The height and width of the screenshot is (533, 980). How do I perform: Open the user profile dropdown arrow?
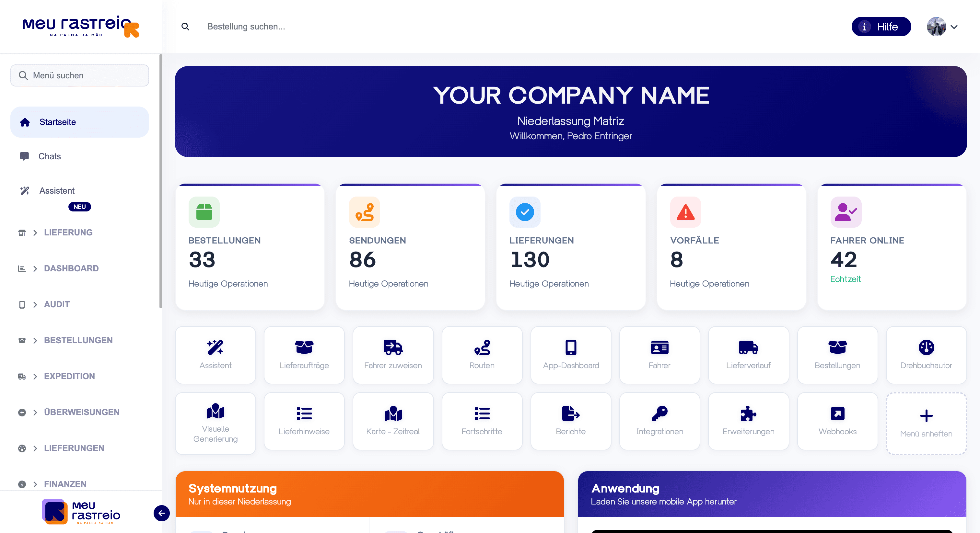point(954,27)
